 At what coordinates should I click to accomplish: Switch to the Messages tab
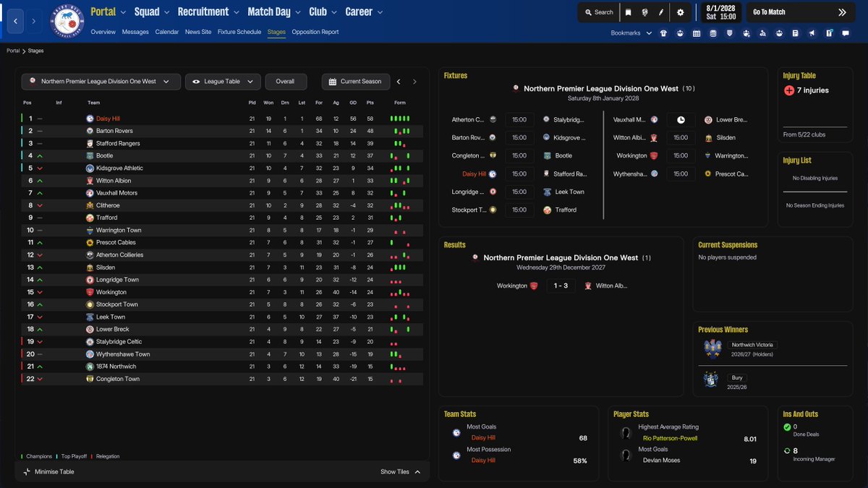(x=135, y=33)
